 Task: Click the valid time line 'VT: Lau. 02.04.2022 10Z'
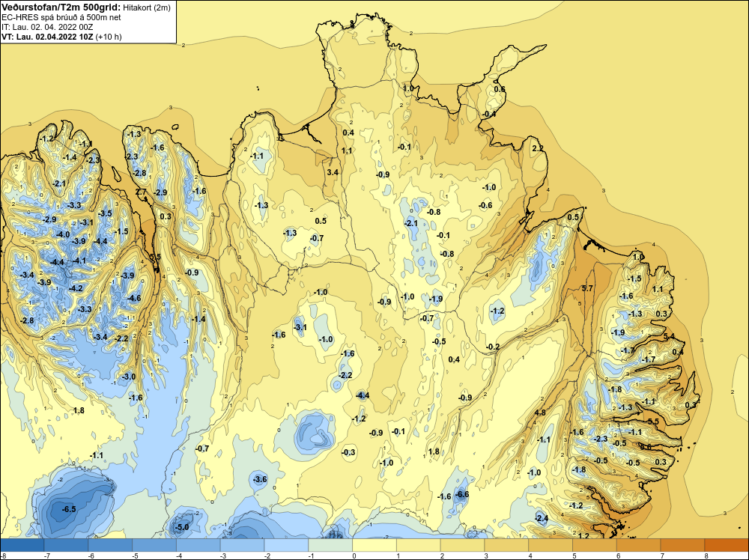tap(48, 37)
